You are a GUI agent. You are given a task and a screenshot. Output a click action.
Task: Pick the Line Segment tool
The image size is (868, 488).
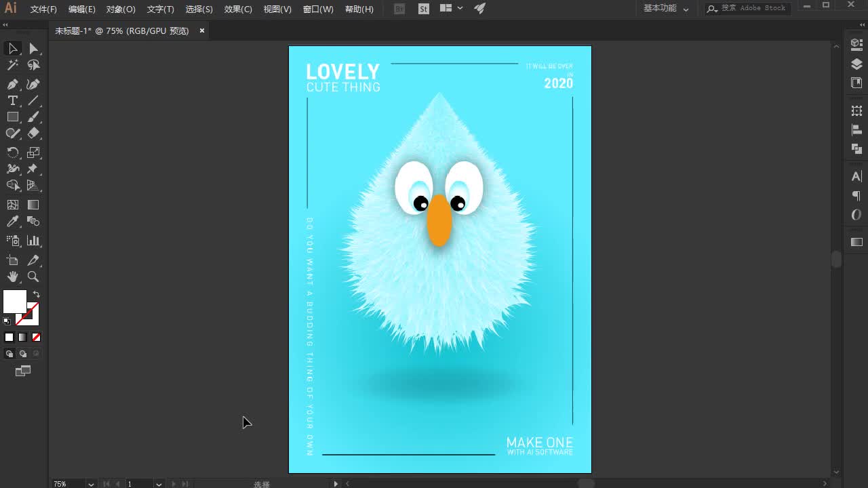(x=33, y=100)
